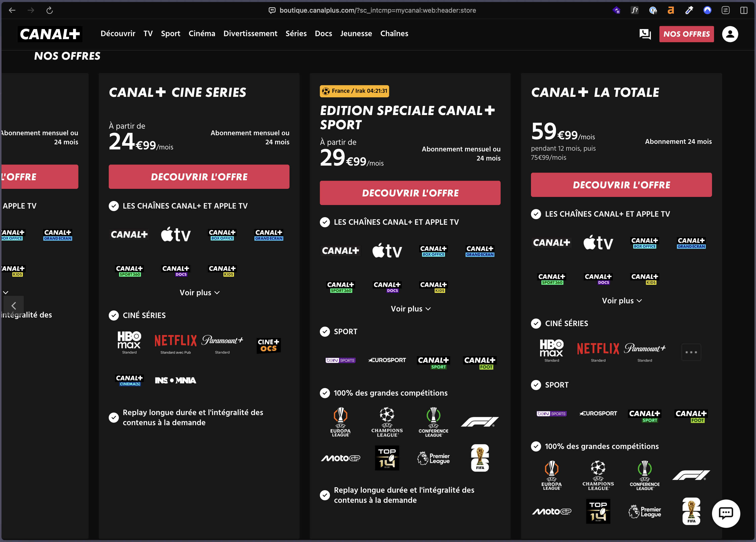Viewport: 756px width, 542px height.
Task: Click the INSOMNIA logo
Action: [x=176, y=380]
